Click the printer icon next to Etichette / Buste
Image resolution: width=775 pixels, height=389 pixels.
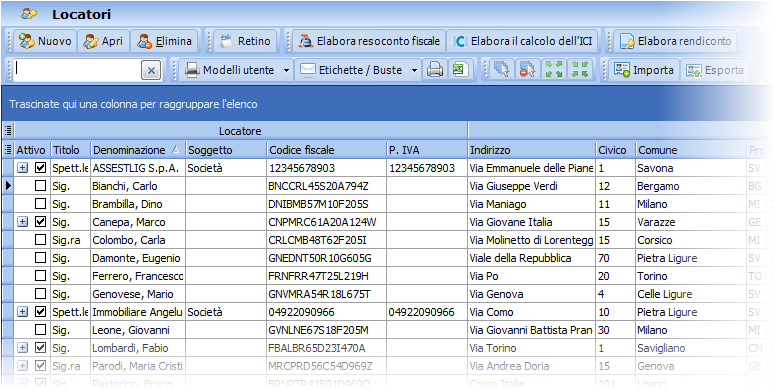coord(434,70)
